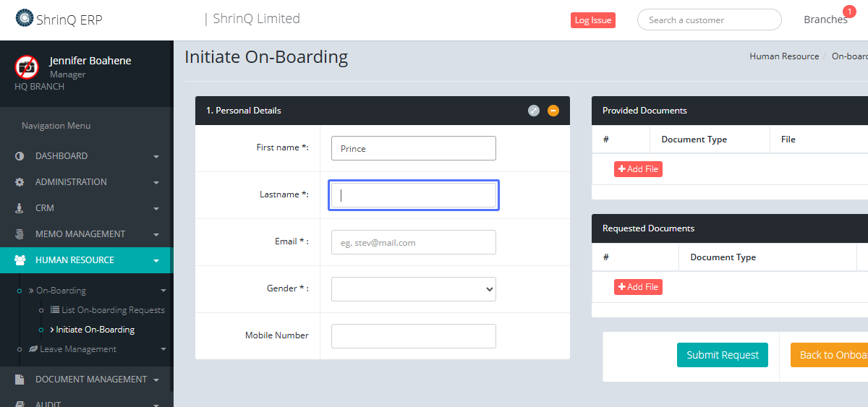Click the Administration gear icon
Image resolution: width=868 pixels, height=407 pixels.
(20, 182)
